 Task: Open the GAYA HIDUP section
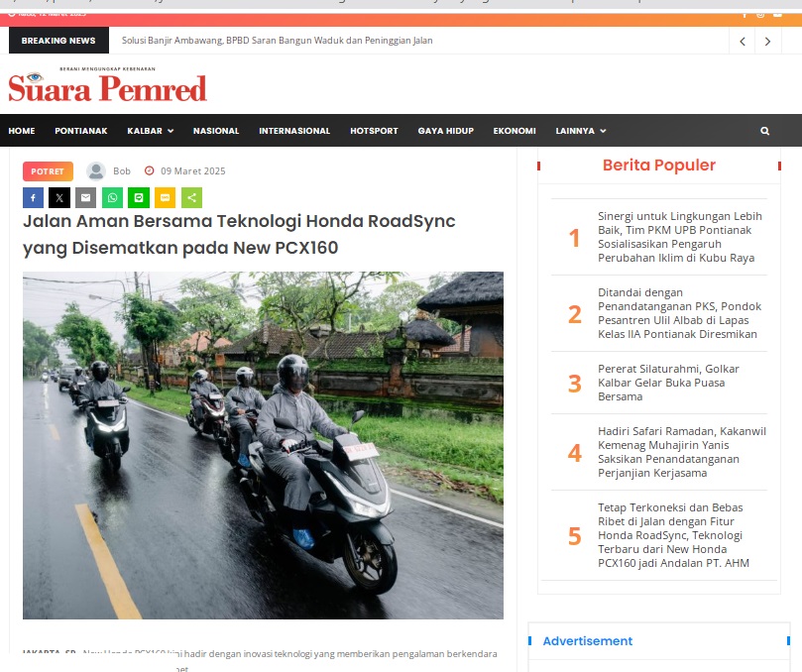[x=445, y=131]
